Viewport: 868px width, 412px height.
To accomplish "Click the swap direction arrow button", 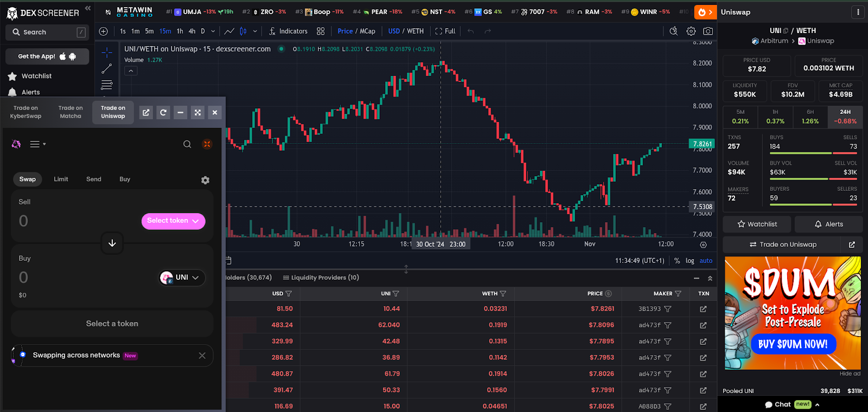I will coord(112,243).
